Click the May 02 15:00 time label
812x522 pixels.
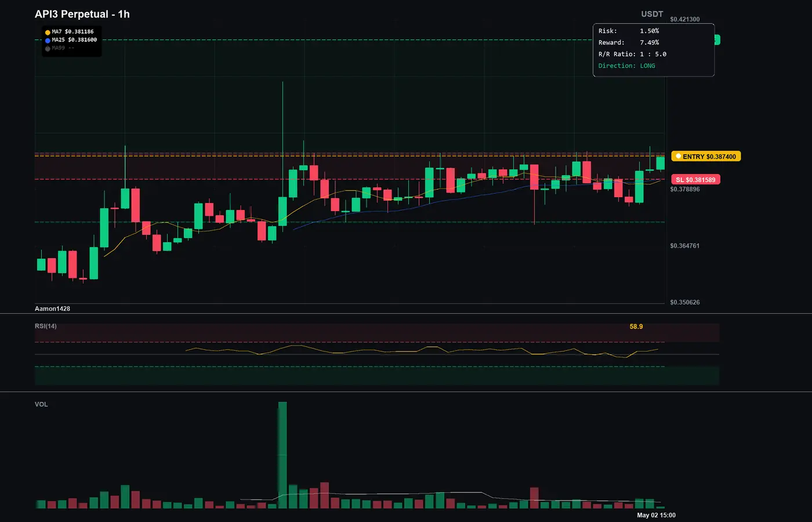[656, 515]
